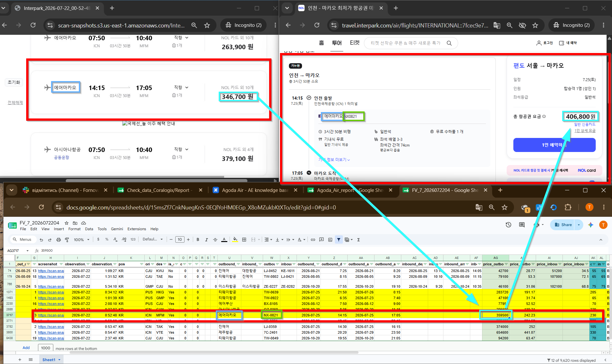Expand the horizontal align dropdown
Image resolution: width=612 pixels, height=364 pixels.
(268, 239)
